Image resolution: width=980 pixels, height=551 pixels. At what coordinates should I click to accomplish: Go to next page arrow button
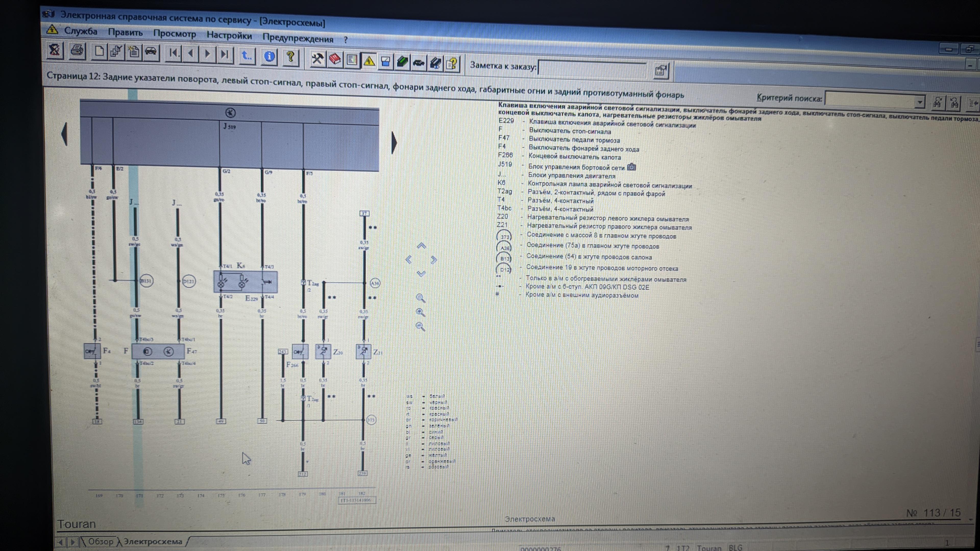(x=208, y=54)
